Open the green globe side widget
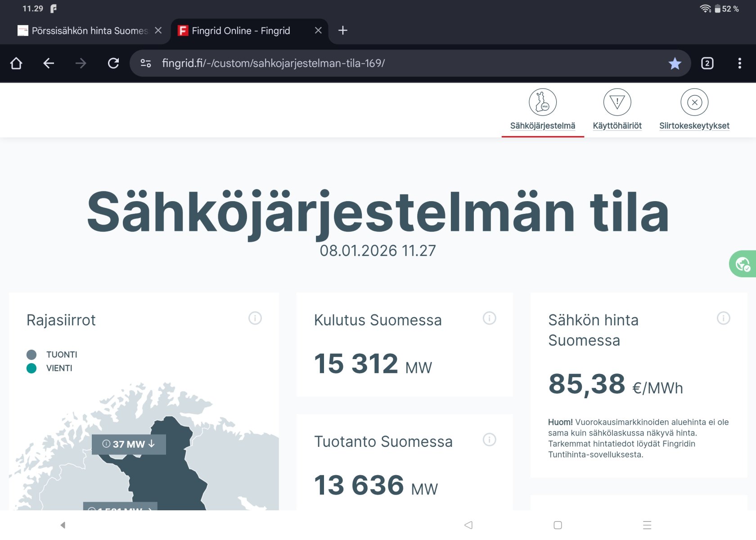This screenshot has width=756, height=540. pos(742,264)
